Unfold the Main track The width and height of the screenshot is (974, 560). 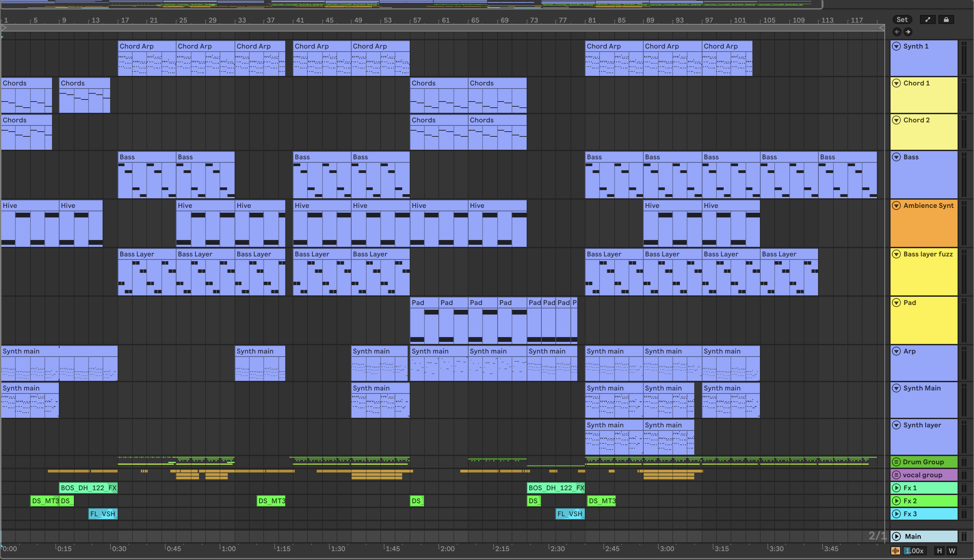[896, 536]
